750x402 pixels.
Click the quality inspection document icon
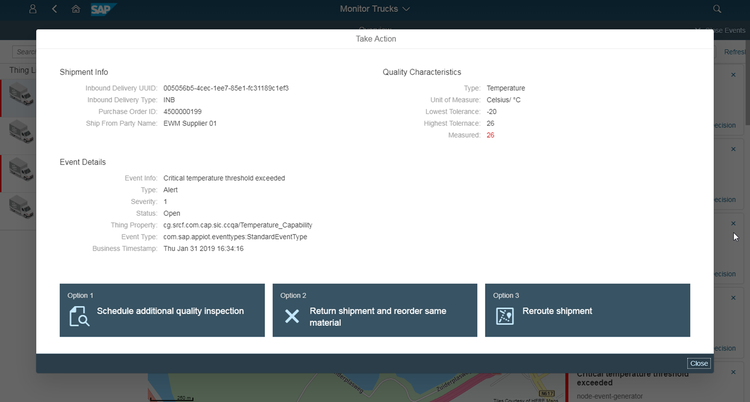pyautogui.click(x=79, y=316)
